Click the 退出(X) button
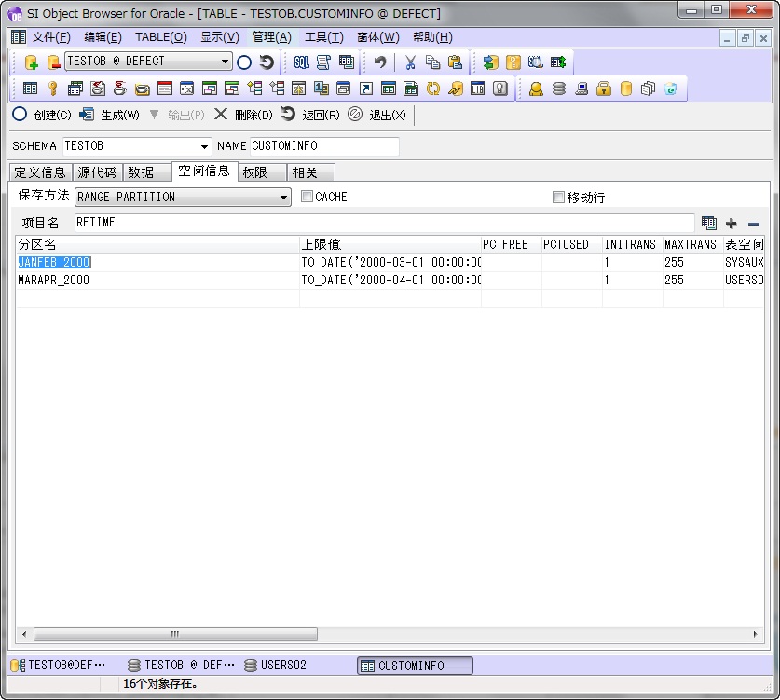Screen dimensions: 780x700 coord(377,115)
